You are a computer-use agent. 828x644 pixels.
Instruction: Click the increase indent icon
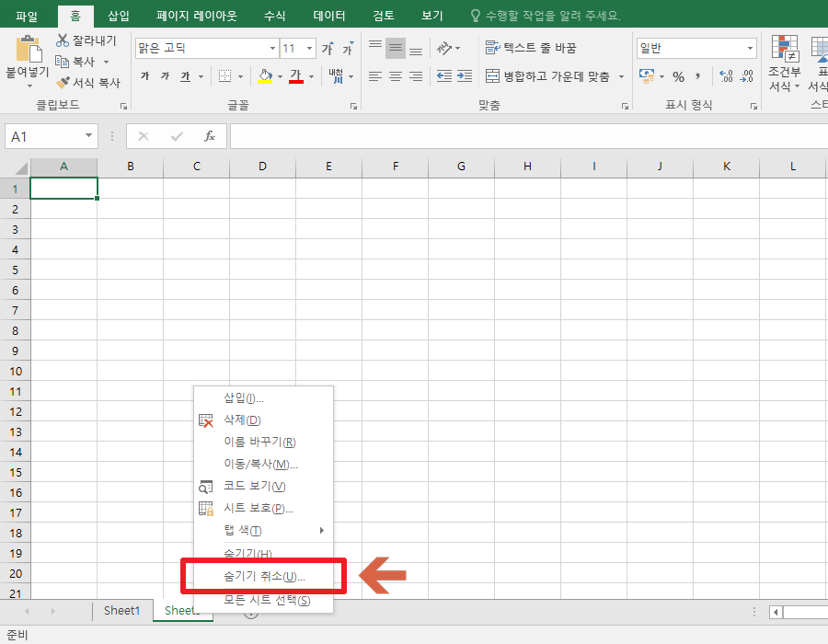(465, 76)
